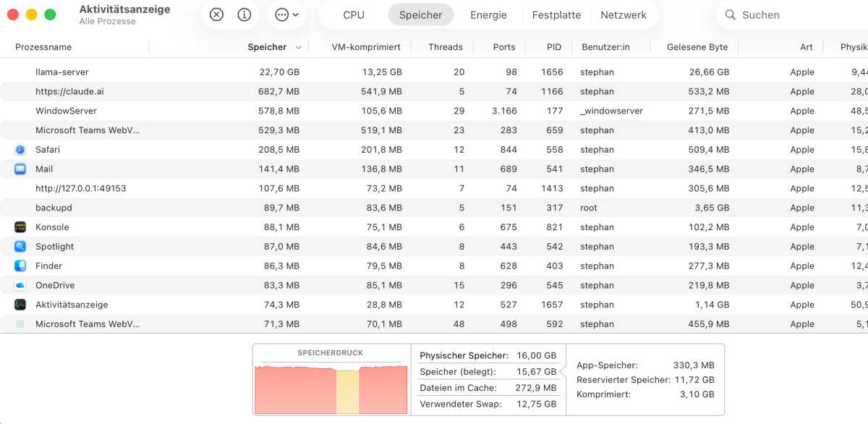This screenshot has height=424, width=868.
Task: Sort by Benutzer:in column header
Action: click(x=605, y=47)
